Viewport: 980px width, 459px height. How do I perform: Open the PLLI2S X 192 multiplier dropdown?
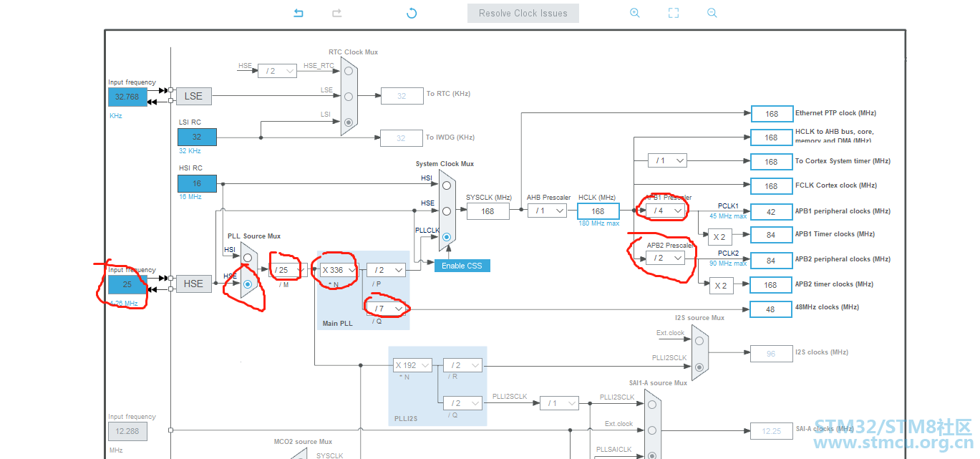tap(413, 365)
